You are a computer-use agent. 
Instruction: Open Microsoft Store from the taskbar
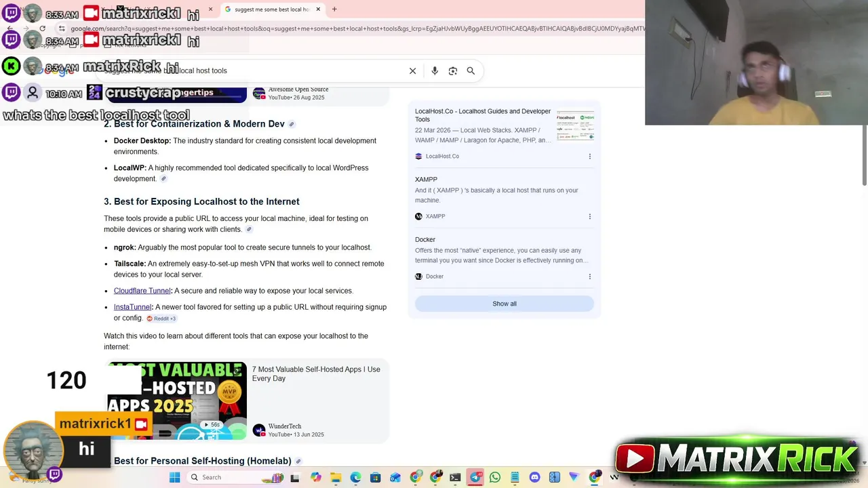375,477
